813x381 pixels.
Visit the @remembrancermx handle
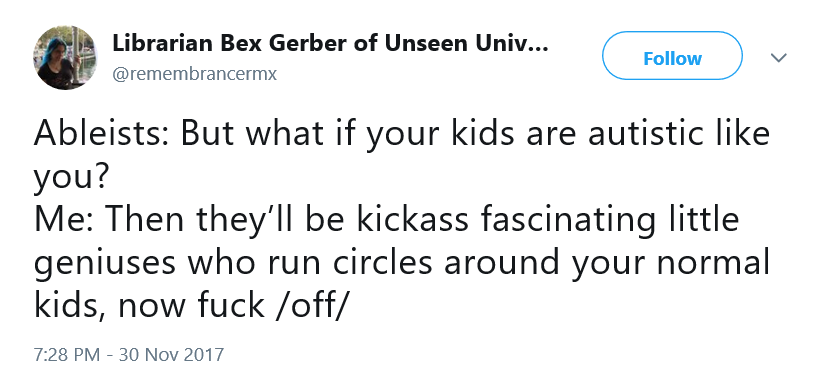[x=195, y=74]
